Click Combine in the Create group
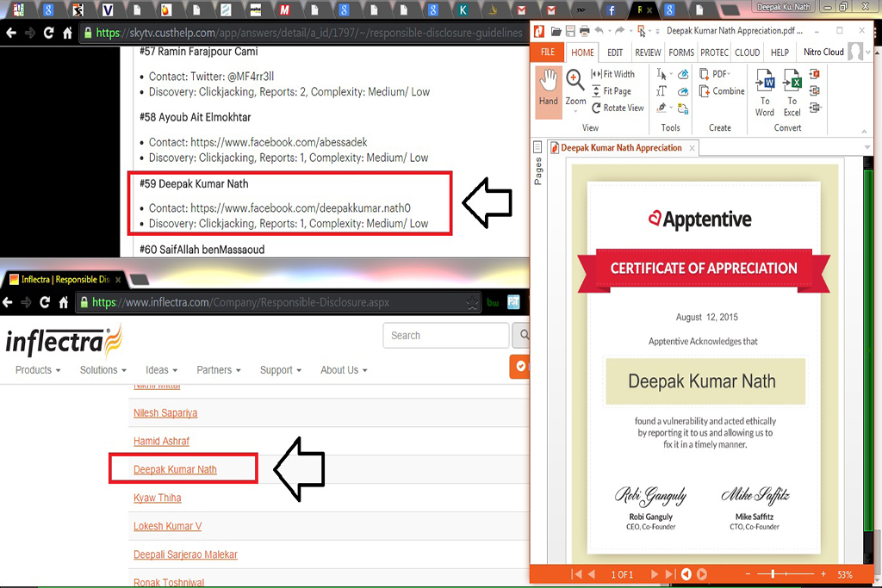The height and width of the screenshot is (588, 882). (722, 91)
